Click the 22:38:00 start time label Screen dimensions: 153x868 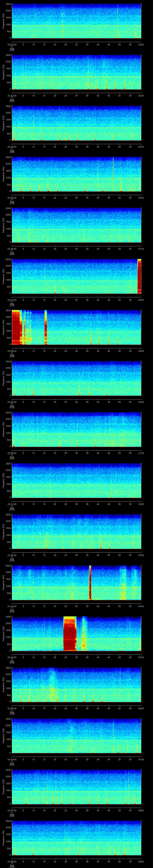tap(12, 861)
